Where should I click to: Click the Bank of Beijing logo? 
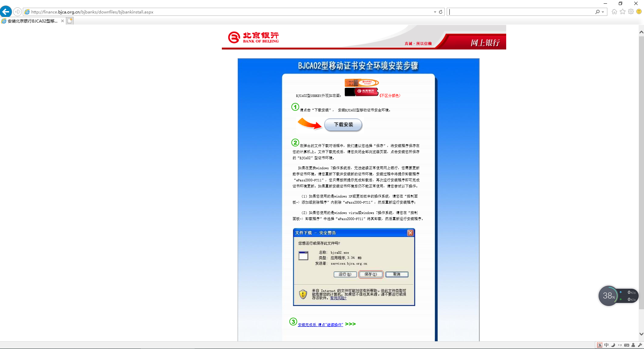click(x=253, y=37)
